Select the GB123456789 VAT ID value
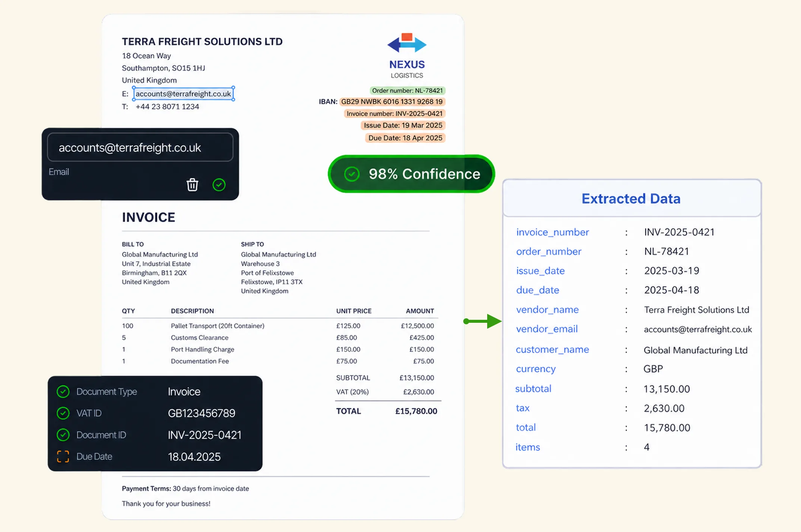 coord(202,413)
